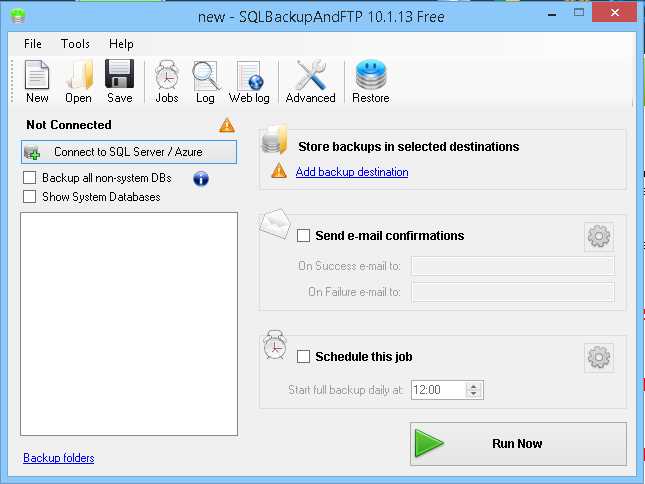The height and width of the screenshot is (484, 645).
Task: Close the SQLBackupAndFTP window
Action: (x=615, y=12)
